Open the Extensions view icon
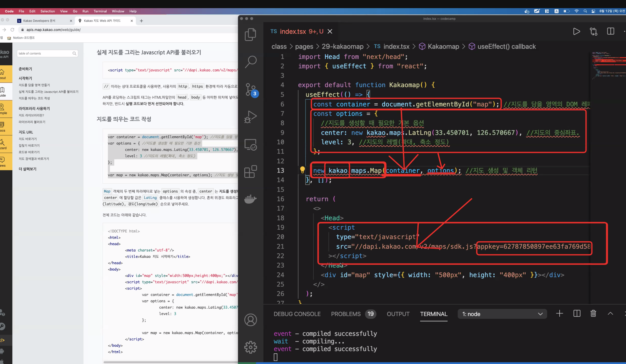The width and height of the screenshot is (626, 364). 250,171
